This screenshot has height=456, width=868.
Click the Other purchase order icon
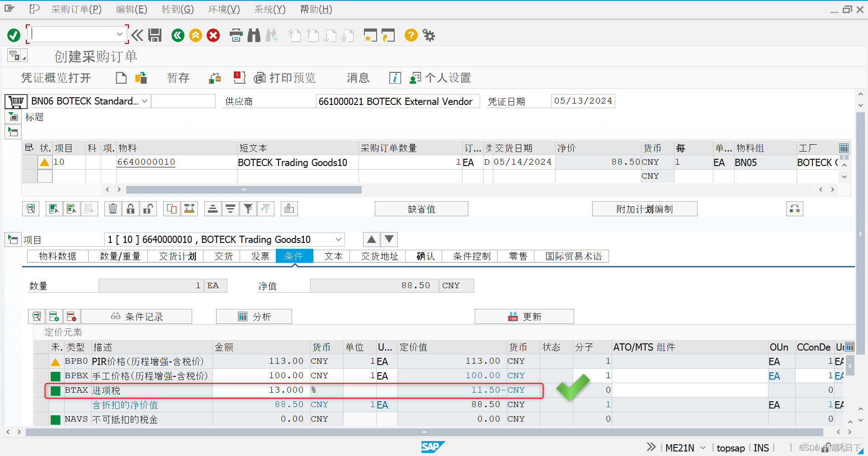pos(141,78)
